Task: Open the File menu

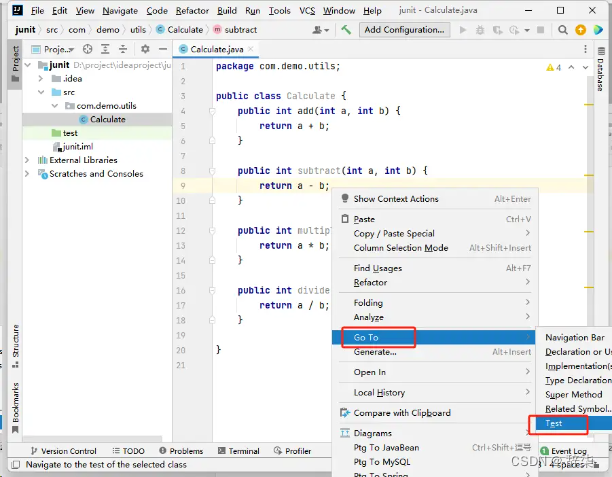Action: coord(37,11)
